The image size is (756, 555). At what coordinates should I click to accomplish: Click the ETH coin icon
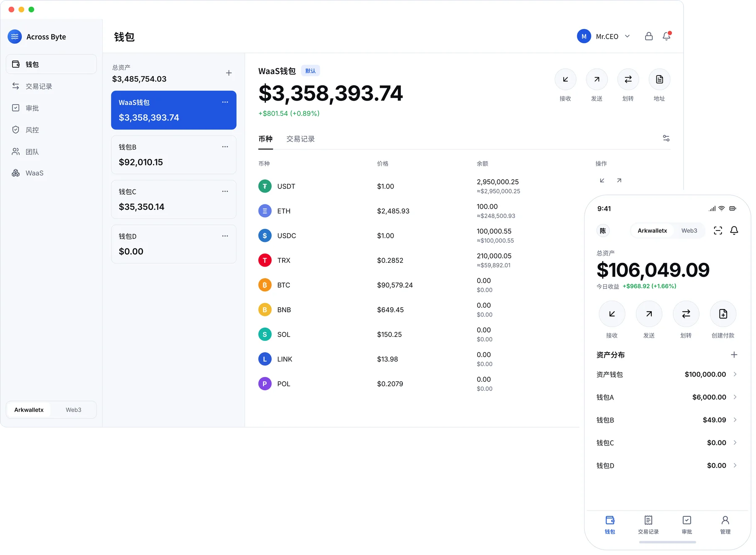click(265, 211)
